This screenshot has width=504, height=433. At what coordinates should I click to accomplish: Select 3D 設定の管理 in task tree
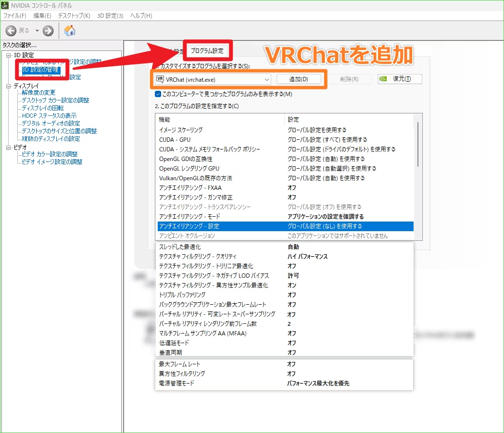41,70
